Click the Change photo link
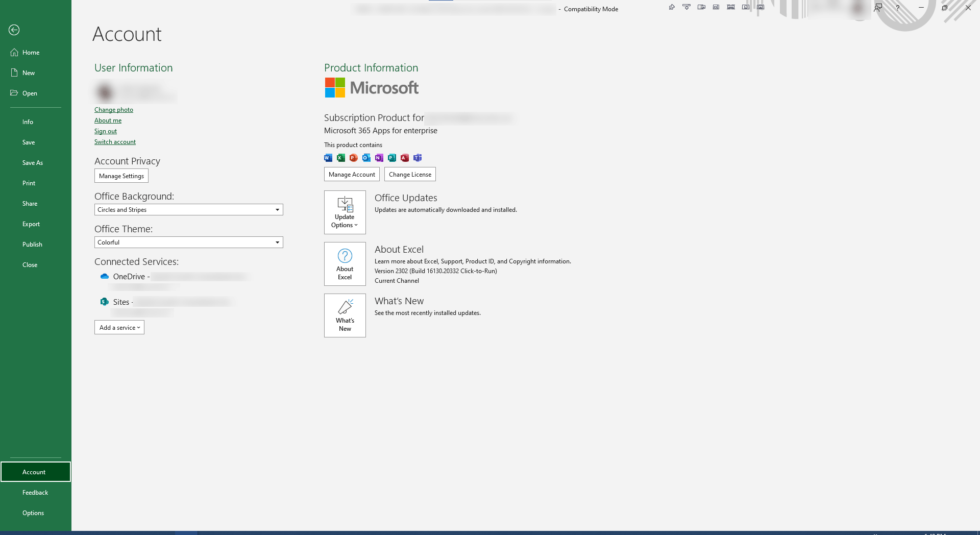The height and width of the screenshot is (535, 980). tap(114, 110)
